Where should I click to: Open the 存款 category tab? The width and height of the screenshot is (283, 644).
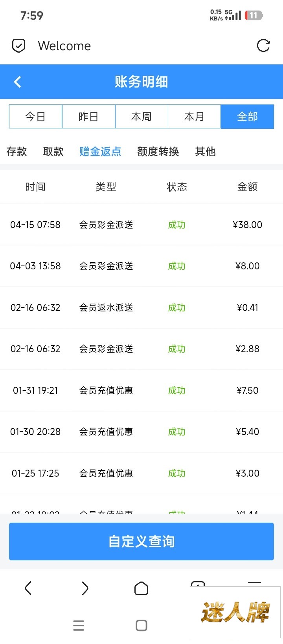(x=17, y=152)
